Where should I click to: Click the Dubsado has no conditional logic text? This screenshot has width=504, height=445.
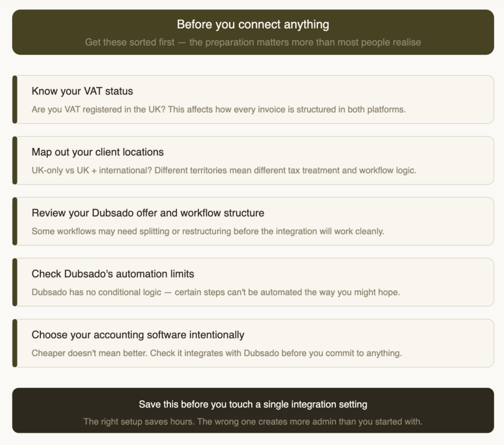pos(216,292)
